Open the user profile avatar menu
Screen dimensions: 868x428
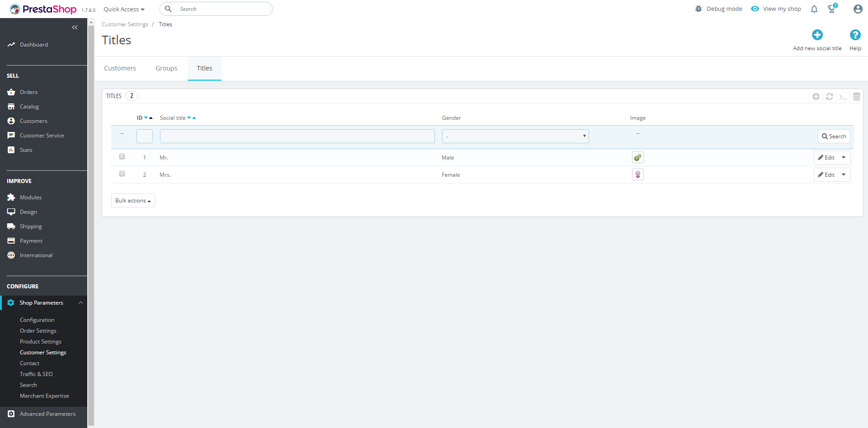(x=858, y=9)
